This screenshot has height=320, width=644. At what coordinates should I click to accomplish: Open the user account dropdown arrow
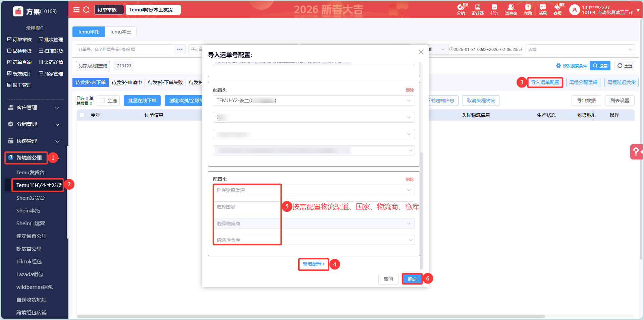pos(638,10)
